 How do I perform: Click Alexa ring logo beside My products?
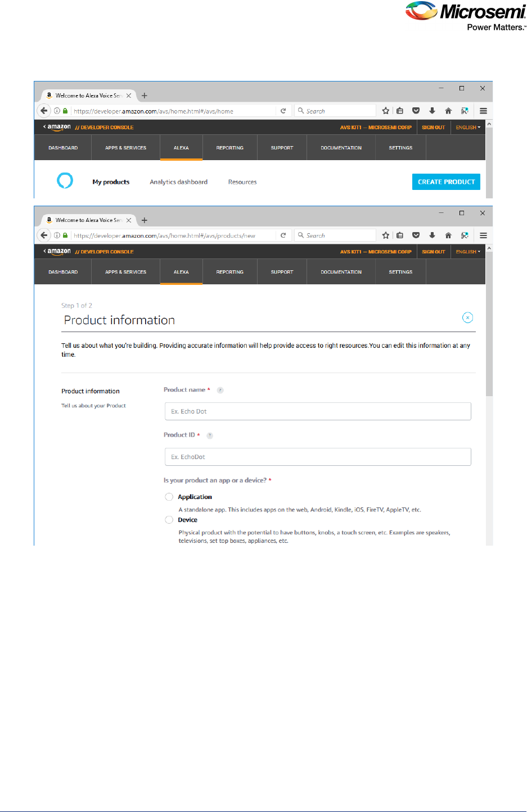click(x=65, y=180)
